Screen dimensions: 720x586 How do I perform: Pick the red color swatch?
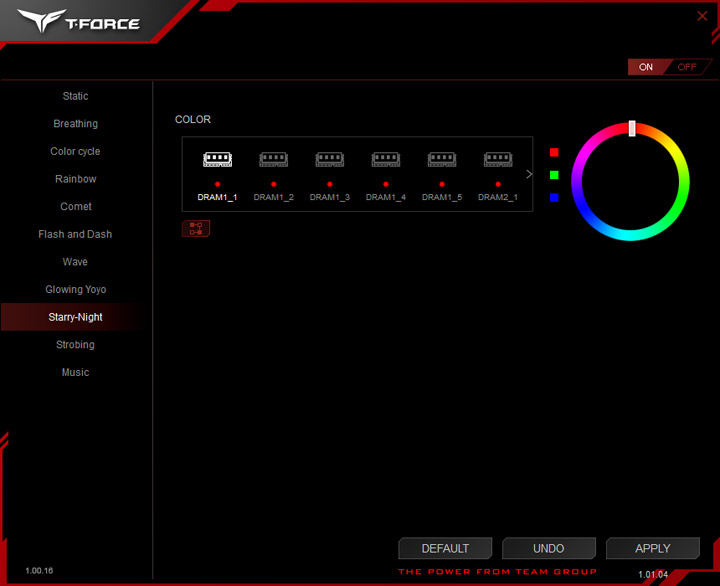(x=554, y=152)
